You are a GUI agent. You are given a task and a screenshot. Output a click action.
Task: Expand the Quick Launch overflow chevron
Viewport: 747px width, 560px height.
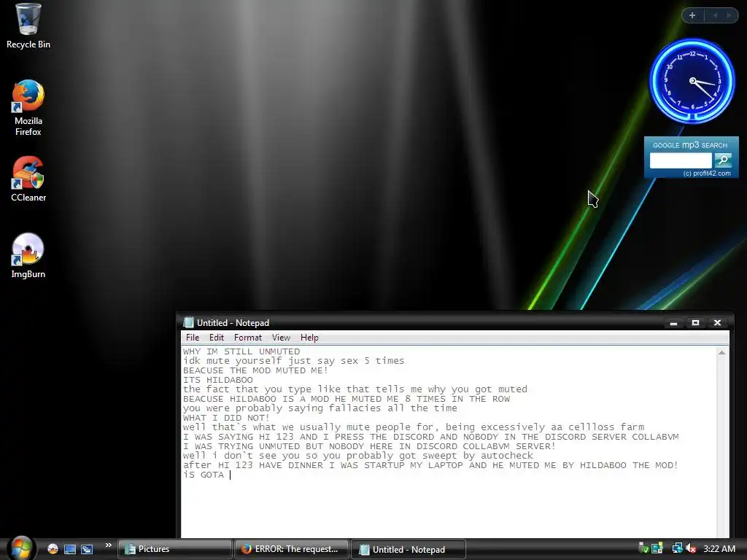pos(108,545)
